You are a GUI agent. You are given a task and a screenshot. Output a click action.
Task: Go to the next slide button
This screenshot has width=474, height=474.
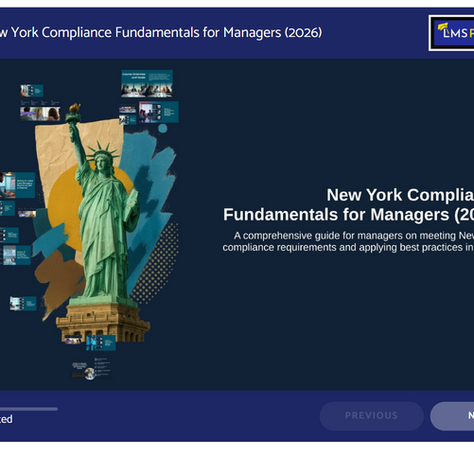tap(452, 416)
